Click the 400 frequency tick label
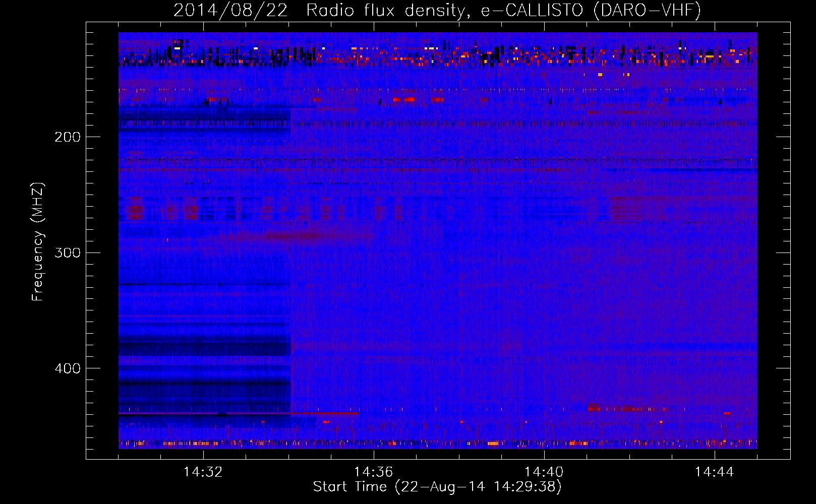Screen dimensions: 816x504 68,368
